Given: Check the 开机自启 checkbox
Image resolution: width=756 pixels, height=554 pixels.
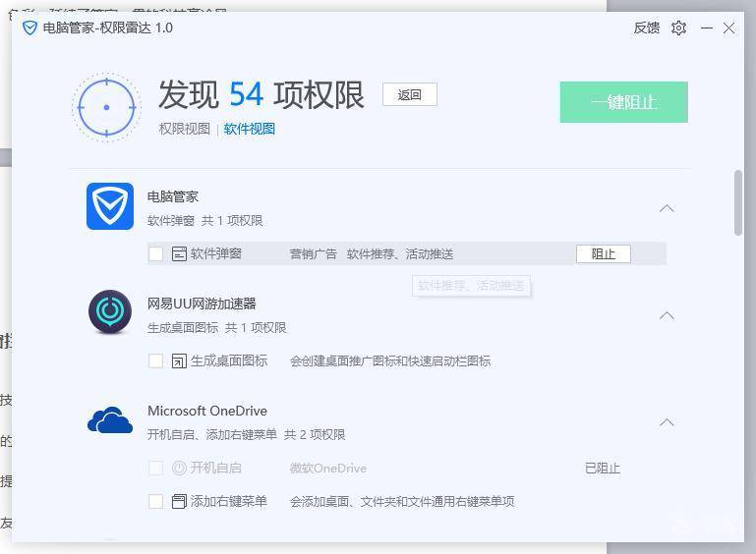Looking at the screenshot, I should 155,468.
